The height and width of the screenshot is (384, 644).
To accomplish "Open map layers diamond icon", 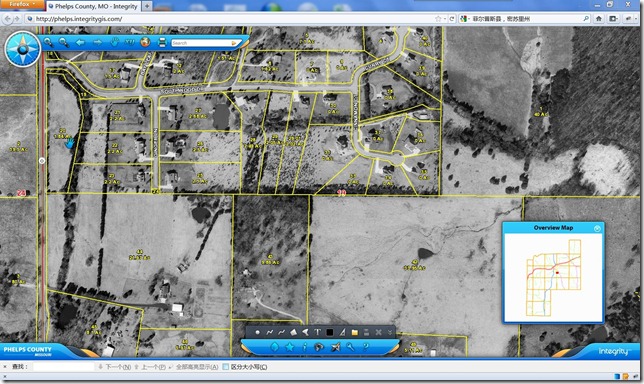I will coord(274,347).
